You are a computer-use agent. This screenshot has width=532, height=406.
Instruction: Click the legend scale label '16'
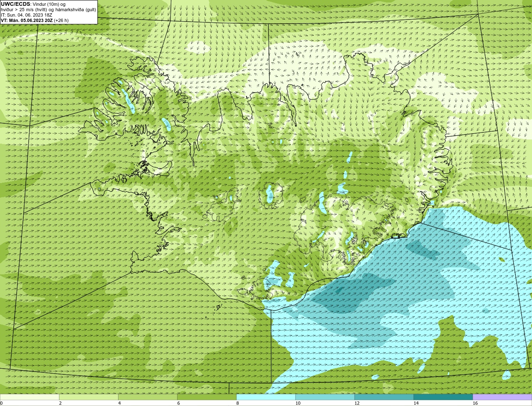point(475,403)
